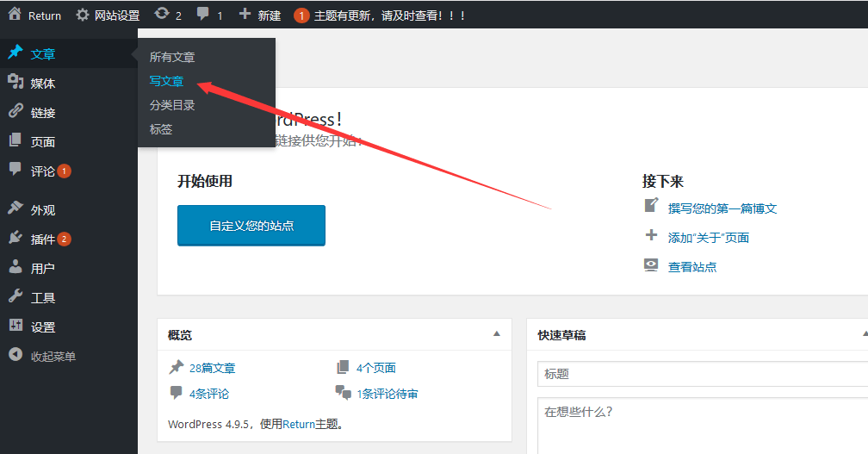Click the 链接 links icon in sidebar
The image size is (868, 454).
[x=15, y=112]
